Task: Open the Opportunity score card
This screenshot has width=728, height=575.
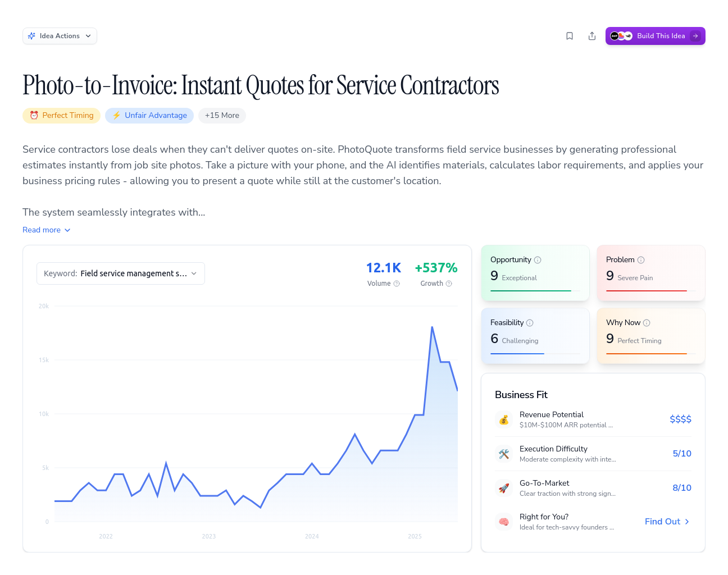Action: (535, 273)
